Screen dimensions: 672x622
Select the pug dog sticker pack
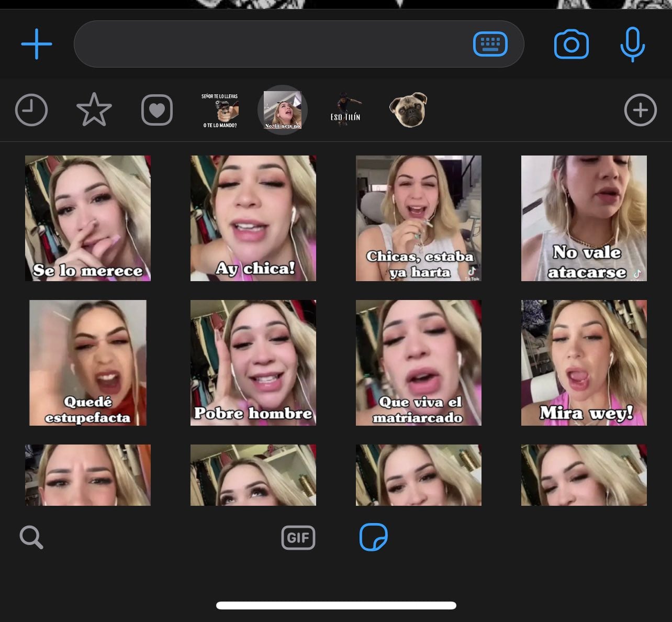(x=408, y=110)
